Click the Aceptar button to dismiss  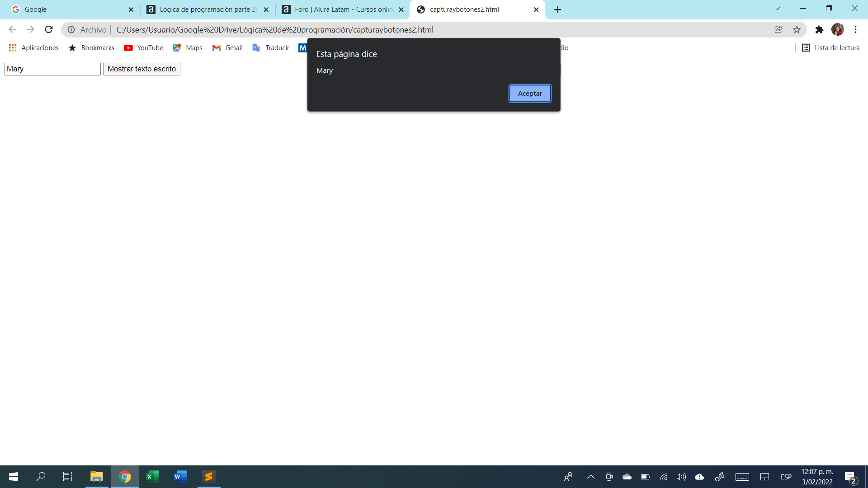click(x=529, y=93)
